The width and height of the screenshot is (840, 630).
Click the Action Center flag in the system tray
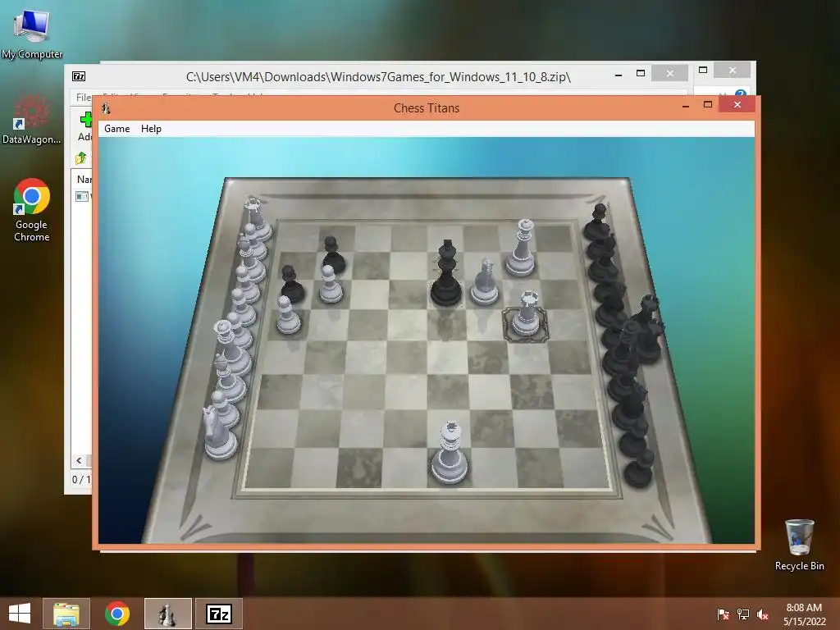[x=723, y=614]
